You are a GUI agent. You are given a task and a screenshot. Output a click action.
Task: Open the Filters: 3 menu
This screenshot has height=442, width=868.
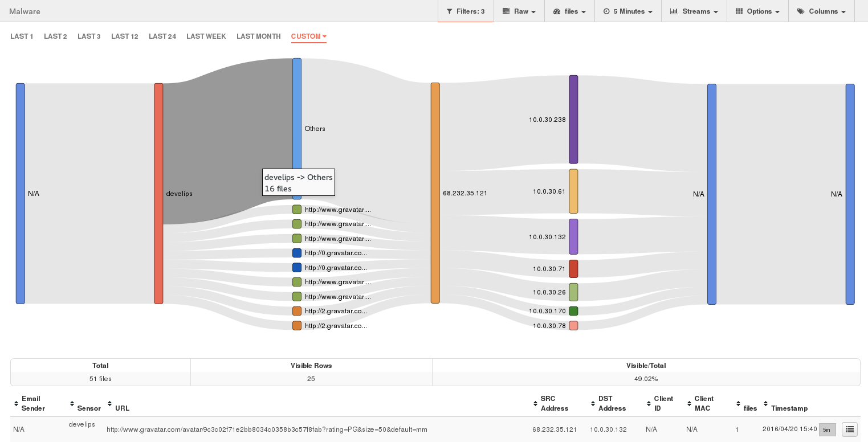[x=466, y=11]
